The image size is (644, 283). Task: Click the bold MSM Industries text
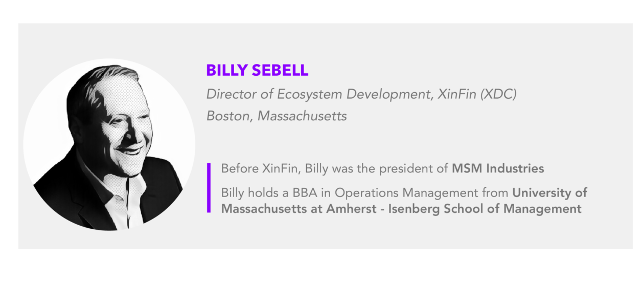pyautogui.click(x=498, y=168)
